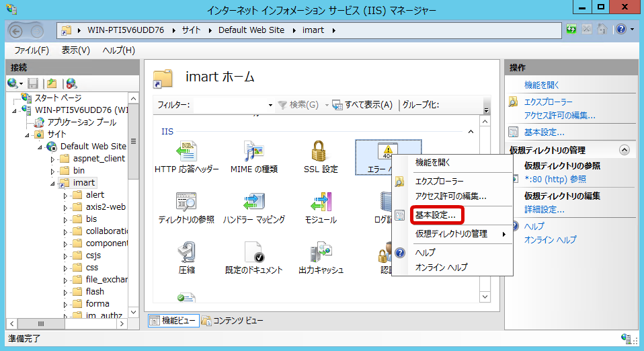
Task: Switch to 機能ビュー tab
Action: click(x=173, y=320)
